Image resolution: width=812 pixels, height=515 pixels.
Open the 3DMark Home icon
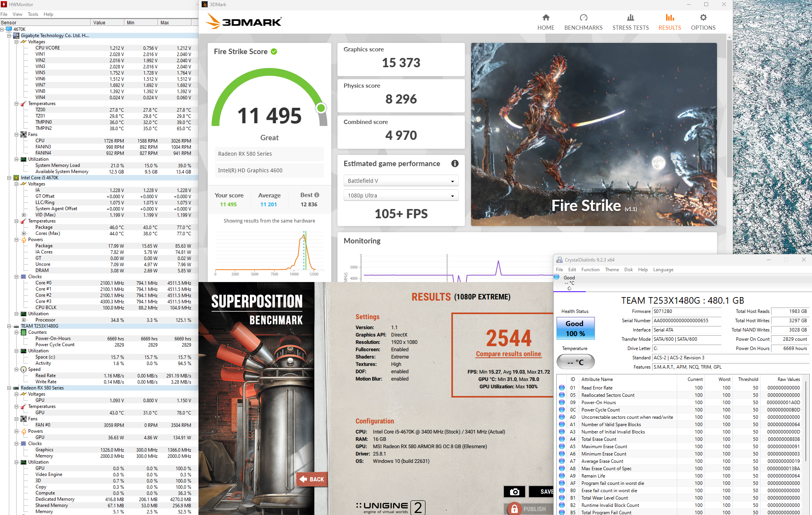(546, 18)
